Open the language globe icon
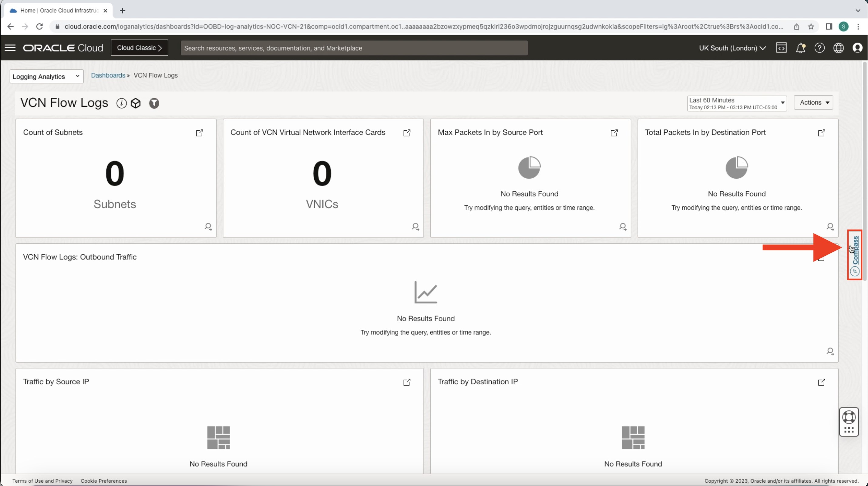Image resolution: width=868 pixels, height=486 pixels. coord(839,48)
